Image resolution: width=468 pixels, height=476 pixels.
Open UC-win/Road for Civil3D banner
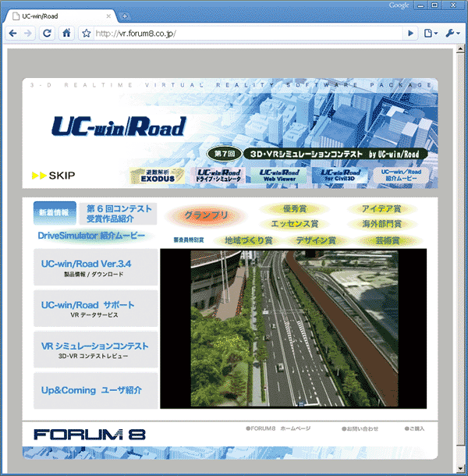click(x=340, y=176)
